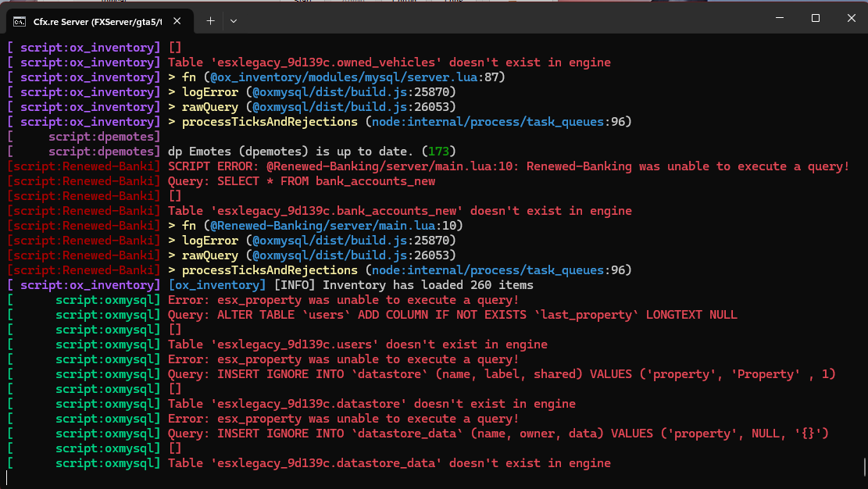868x489 pixels.
Task: Click 'INSERT IGNORE INTO datastore' query line
Action: pyautogui.click(x=502, y=374)
